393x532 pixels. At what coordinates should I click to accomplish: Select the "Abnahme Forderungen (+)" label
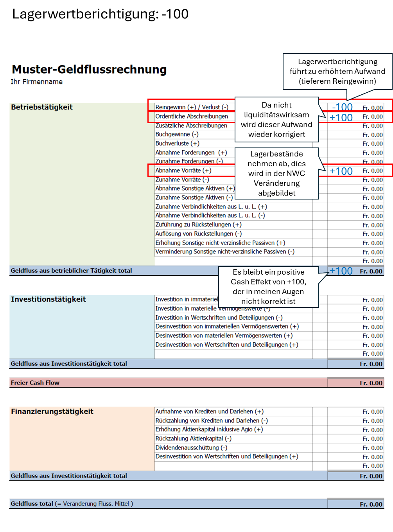[x=191, y=153]
